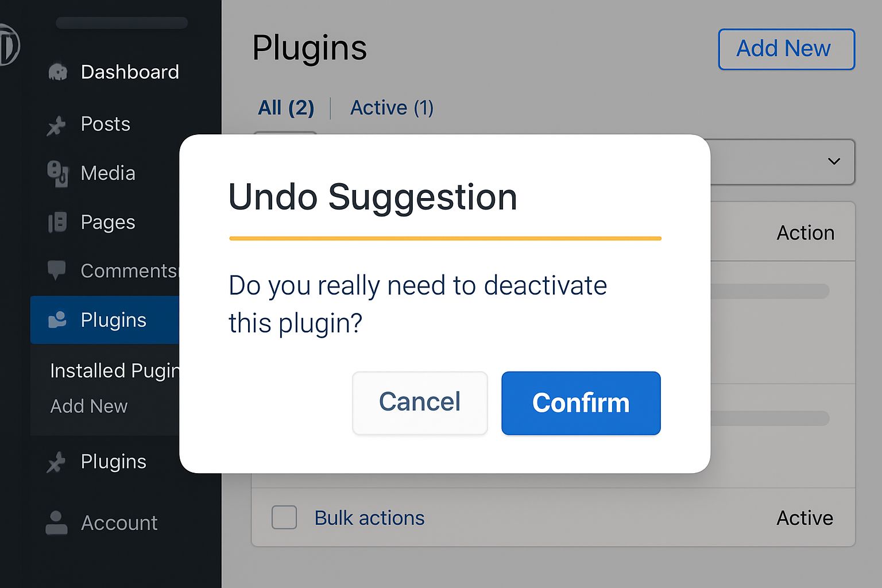The width and height of the screenshot is (882, 588).
Task: Click the Dashboard gauge icon
Action: click(57, 72)
